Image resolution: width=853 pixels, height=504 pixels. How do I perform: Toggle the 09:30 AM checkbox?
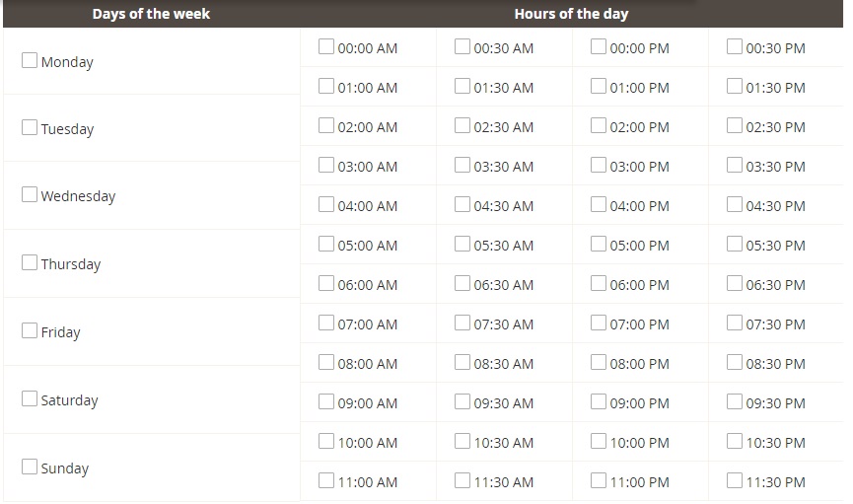tap(462, 401)
